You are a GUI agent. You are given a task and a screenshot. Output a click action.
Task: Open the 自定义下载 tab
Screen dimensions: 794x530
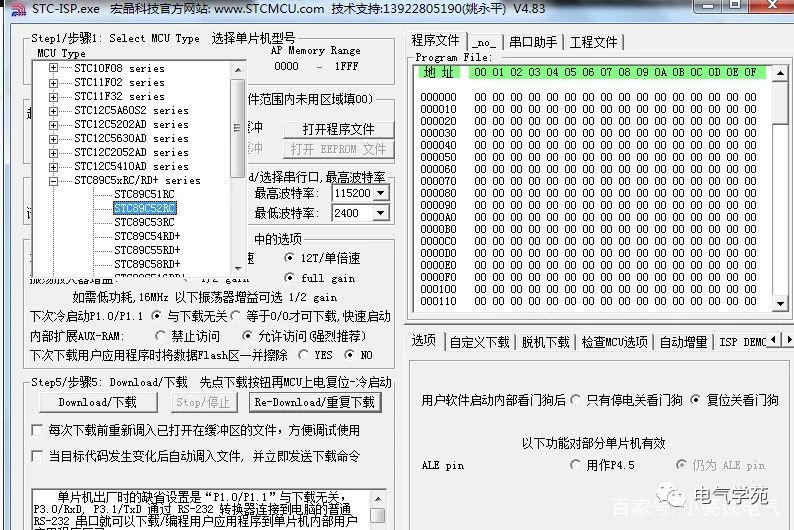pos(480,343)
